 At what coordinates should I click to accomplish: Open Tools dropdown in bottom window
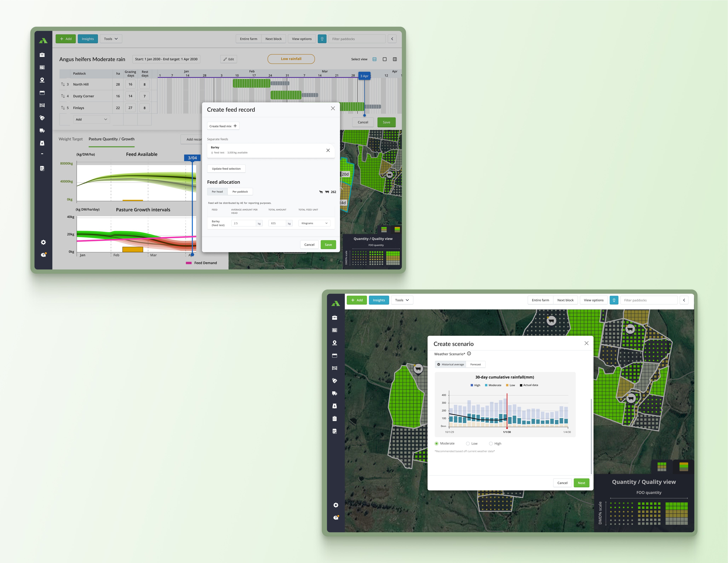tap(402, 300)
